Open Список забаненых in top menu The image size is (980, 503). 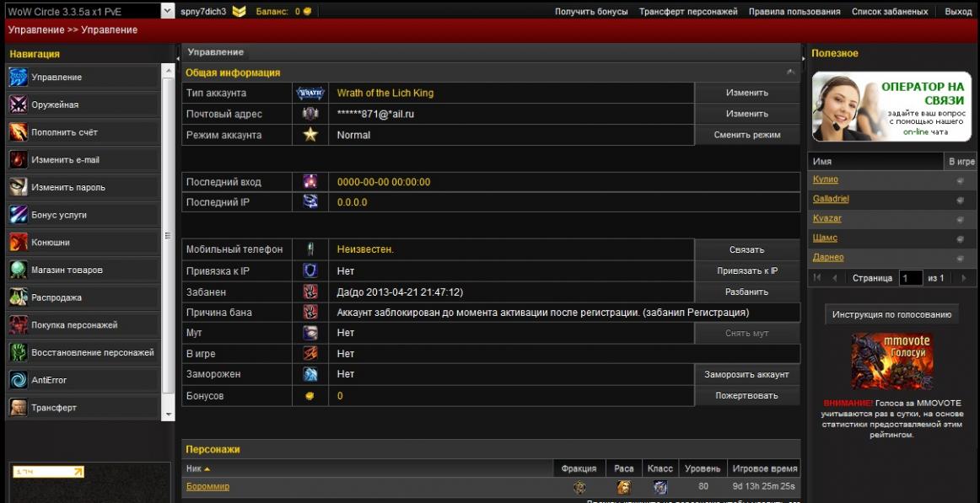tap(890, 12)
